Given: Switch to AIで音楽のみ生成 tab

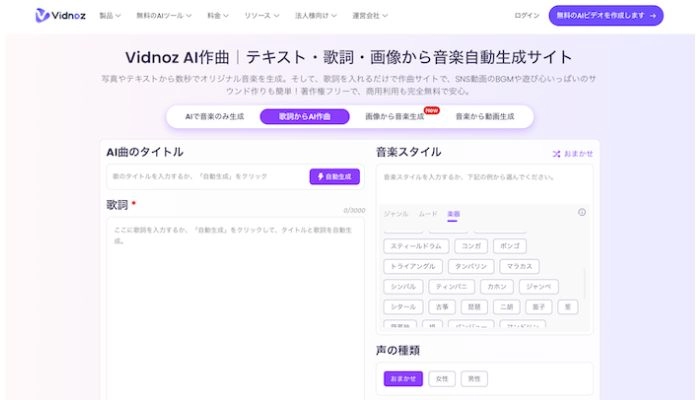Looking at the screenshot, I should 214,117.
